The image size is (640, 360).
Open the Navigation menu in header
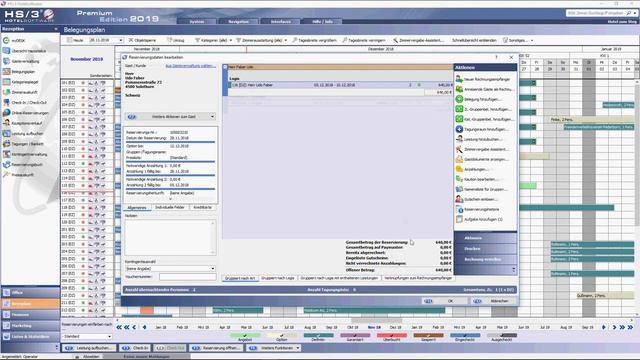[x=239, y=21]
